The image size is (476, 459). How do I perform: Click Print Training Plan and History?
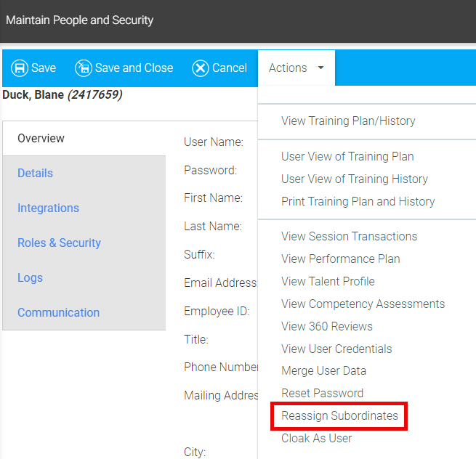pyautogui.click(x=358, y=201)
